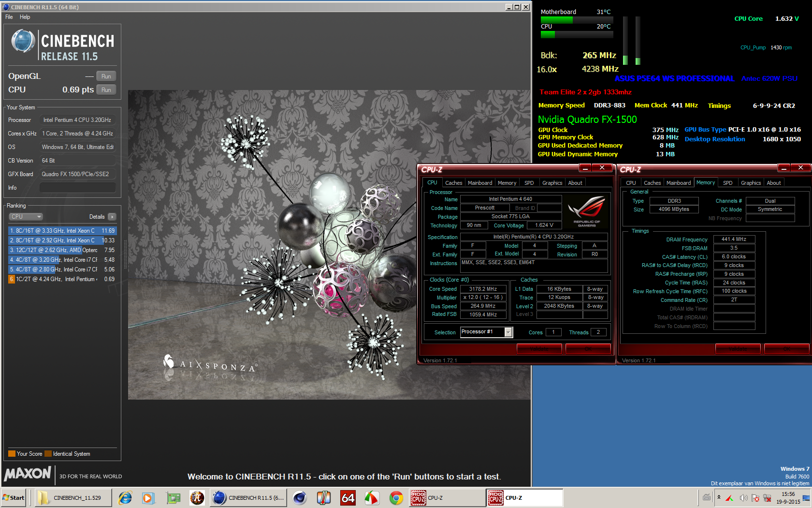The image size is (812, 508).
Task: Run the CPU benchmark
Action: (106, 90)
